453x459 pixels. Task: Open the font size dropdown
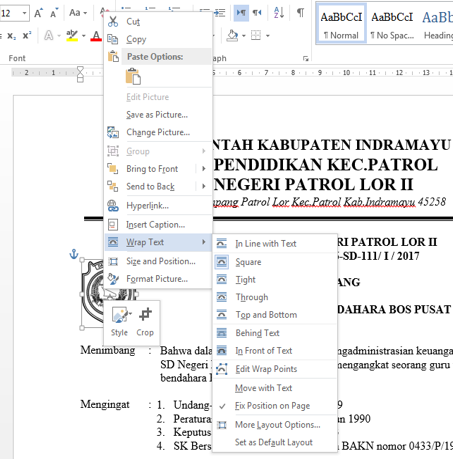25,13
